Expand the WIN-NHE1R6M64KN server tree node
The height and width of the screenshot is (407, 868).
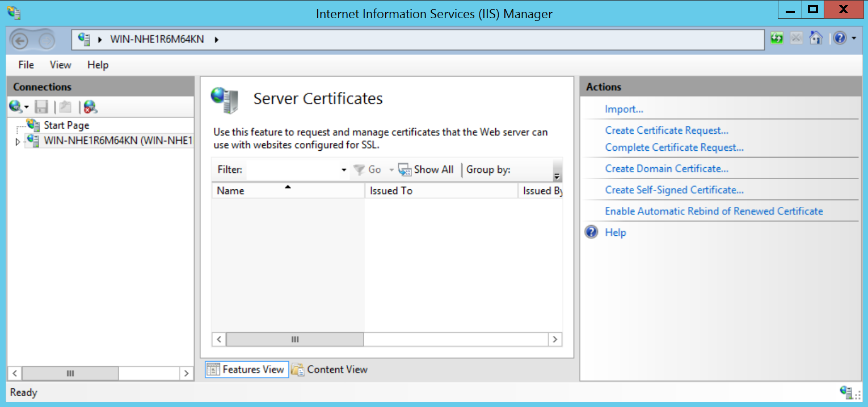click(x=17, y=141)
